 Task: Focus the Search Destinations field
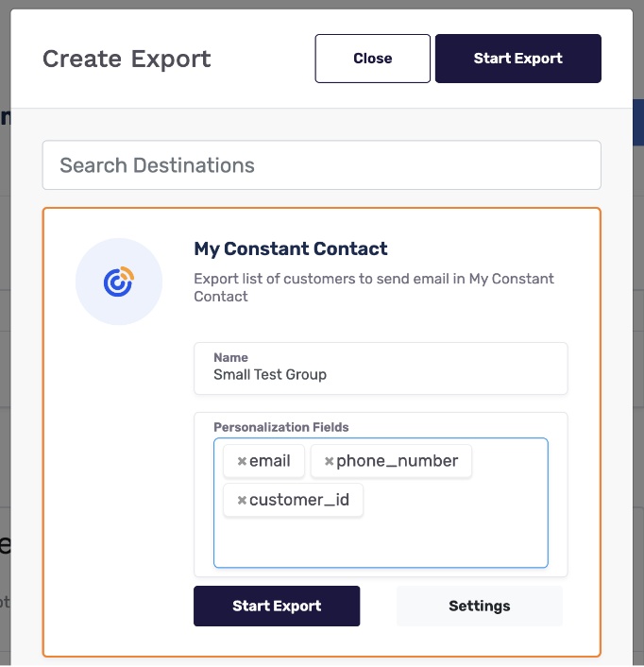(321, 165)
